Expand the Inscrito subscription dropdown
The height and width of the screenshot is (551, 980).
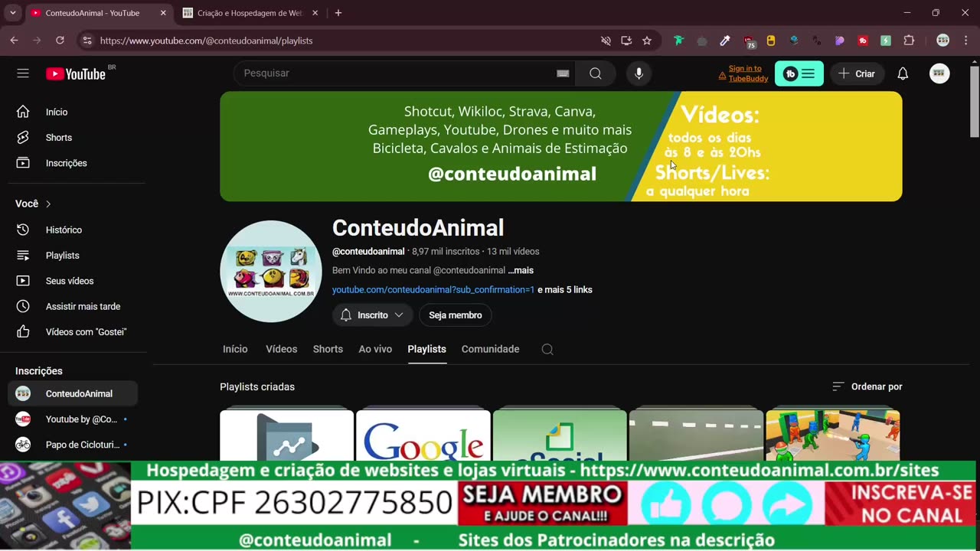click(x=372, y=315)
